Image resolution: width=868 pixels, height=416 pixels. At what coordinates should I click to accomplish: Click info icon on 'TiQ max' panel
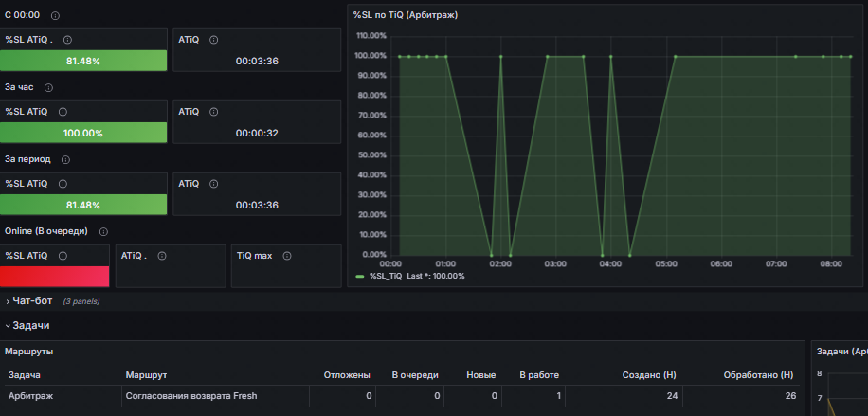[x=287, y=256]
